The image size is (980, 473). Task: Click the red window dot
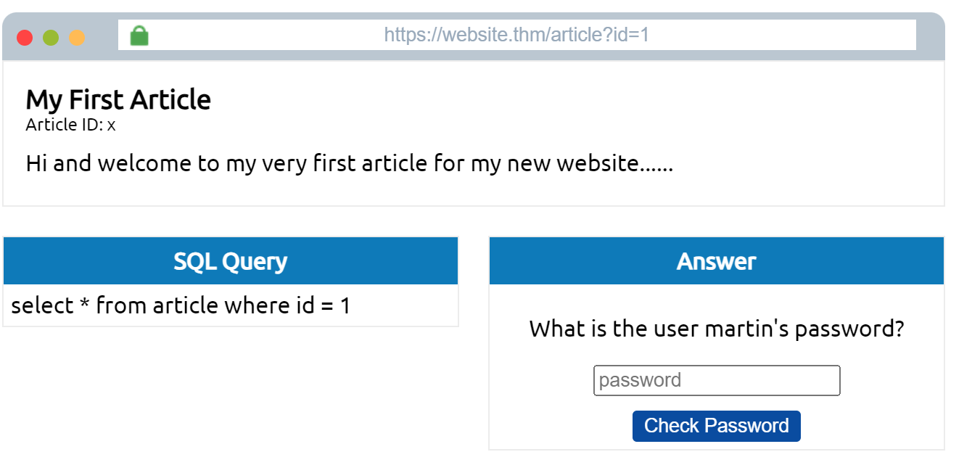(x=25, y=38)
